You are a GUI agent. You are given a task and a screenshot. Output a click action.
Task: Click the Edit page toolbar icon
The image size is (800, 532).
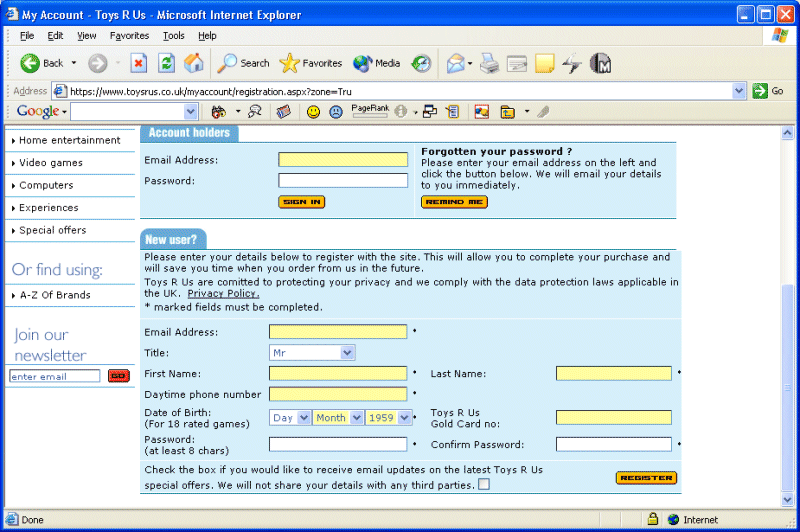click(517, 63)
